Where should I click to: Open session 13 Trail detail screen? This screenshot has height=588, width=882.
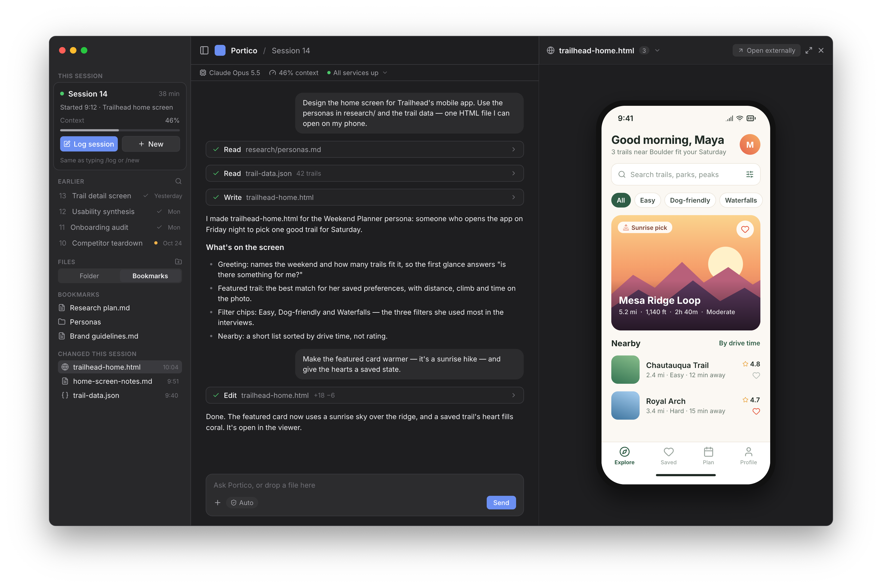[x=120, y=196]
